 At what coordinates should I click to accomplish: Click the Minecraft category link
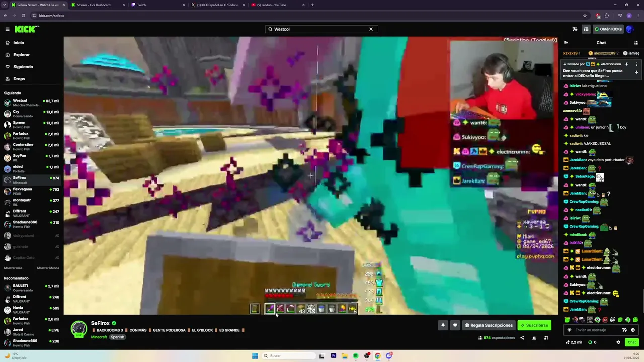[x=99, y=337]
